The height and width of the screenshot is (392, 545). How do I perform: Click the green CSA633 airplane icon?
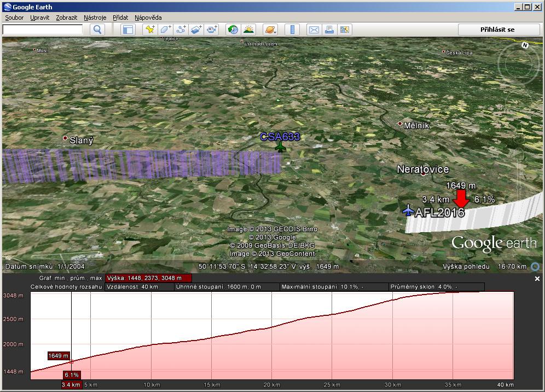click(280, 147)
